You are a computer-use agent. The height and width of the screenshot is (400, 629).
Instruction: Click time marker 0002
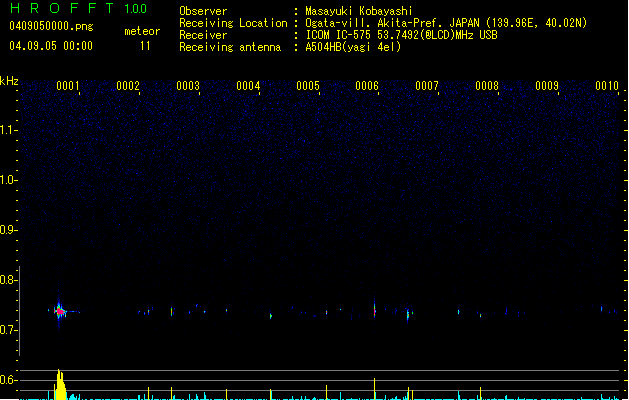(128, 86)
